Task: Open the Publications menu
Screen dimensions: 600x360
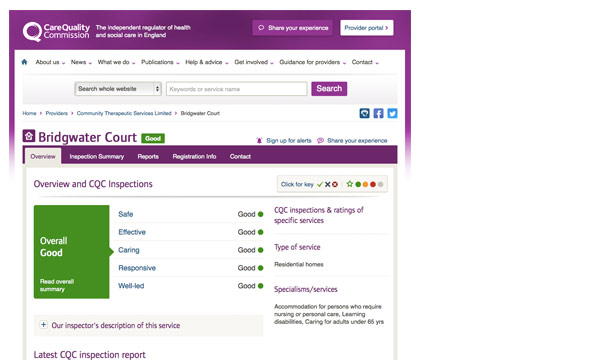Action: [160, 62]
